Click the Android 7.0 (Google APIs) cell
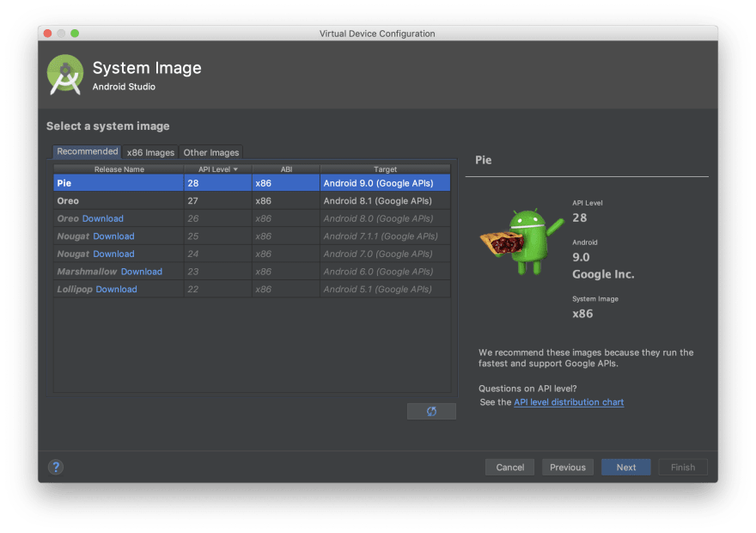 (x=385, y=254)
